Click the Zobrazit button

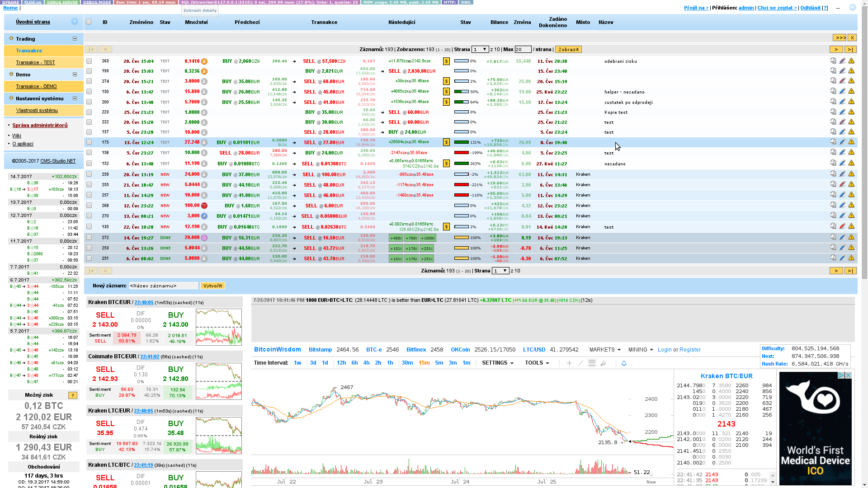pyautogui.click(x=568, y=49)
